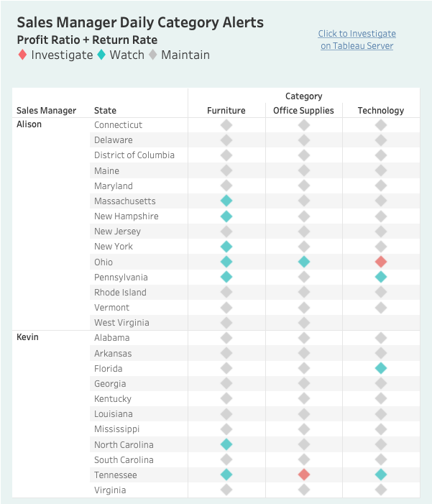Select the teal North Carolina Furniture diamond
432x504 pixels.
click(226, 444)
